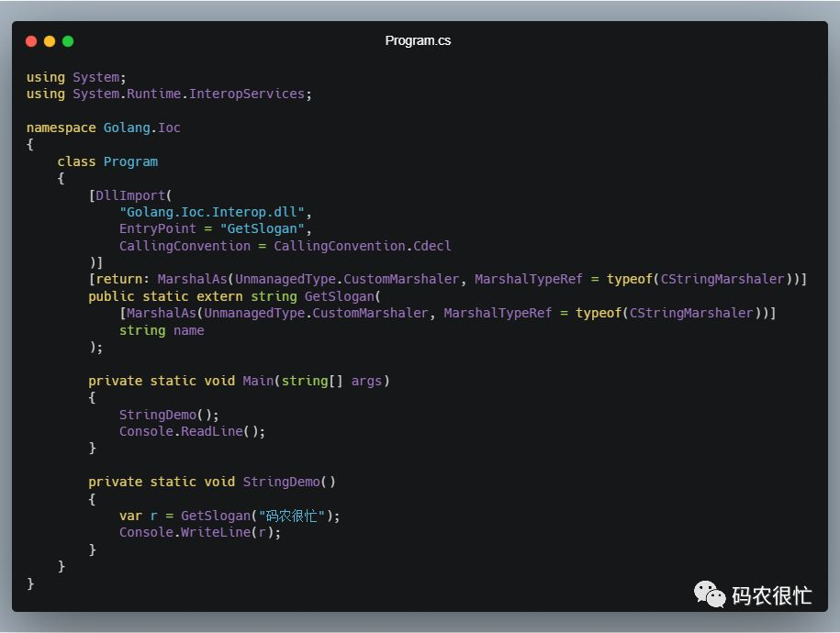
Task: Click the parameter '[MarshalAs(UnmanagedType.CustomMarshaler' line
Action: 447,313
